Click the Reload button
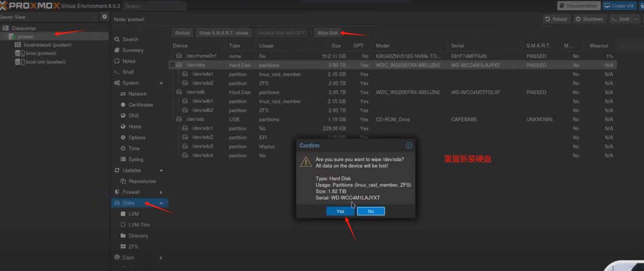 tap(182, 33)
